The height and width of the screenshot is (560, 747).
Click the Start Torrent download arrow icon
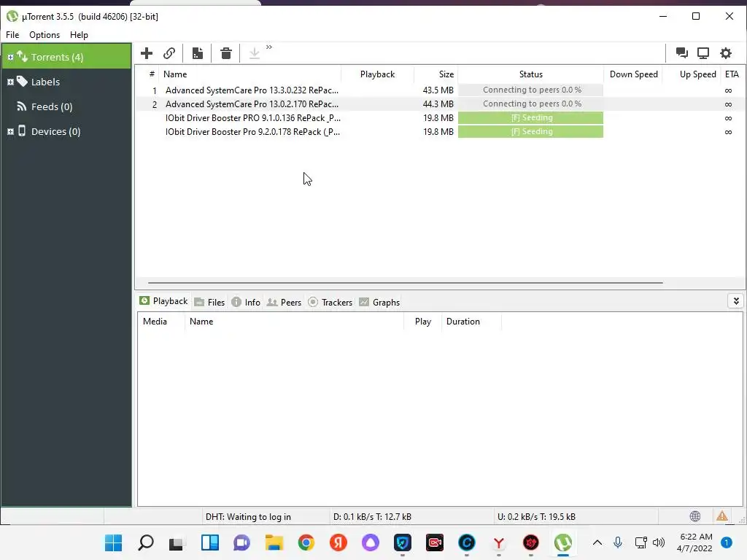point(255,52)
